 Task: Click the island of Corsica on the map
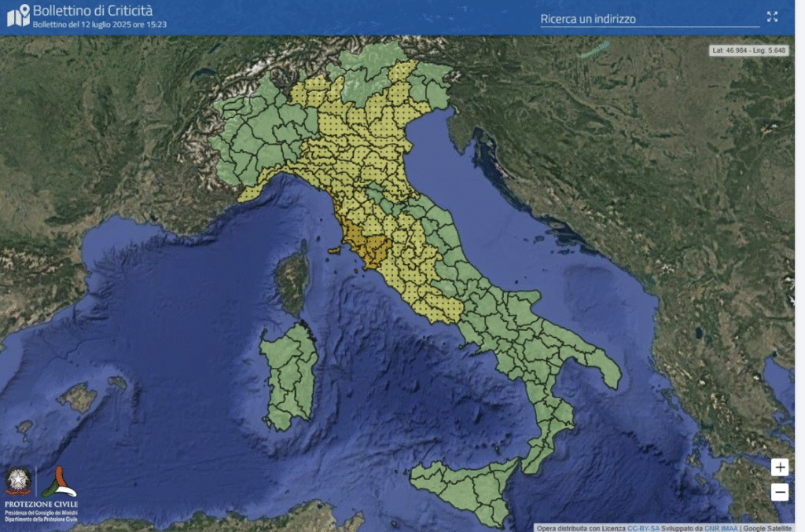click(292, 279)
